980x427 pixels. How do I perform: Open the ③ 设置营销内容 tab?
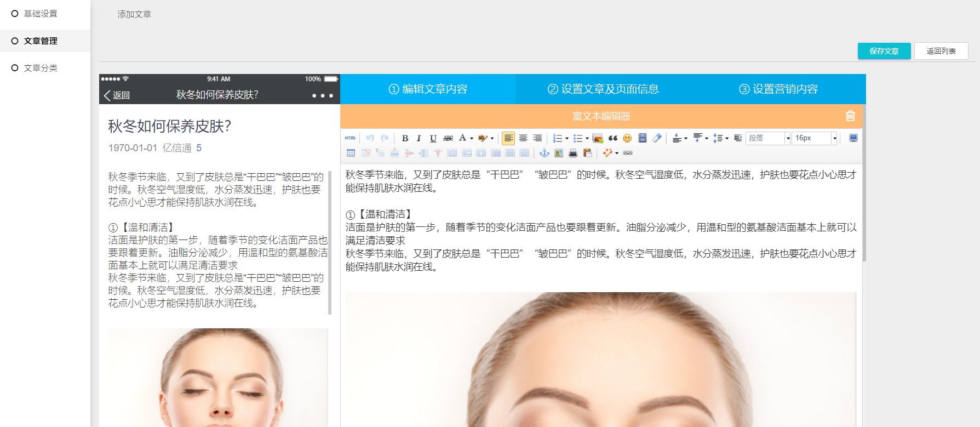coord(778,89)
